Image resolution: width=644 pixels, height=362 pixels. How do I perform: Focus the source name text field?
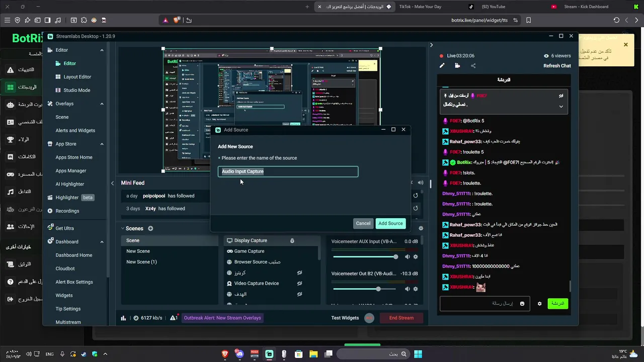288,171
